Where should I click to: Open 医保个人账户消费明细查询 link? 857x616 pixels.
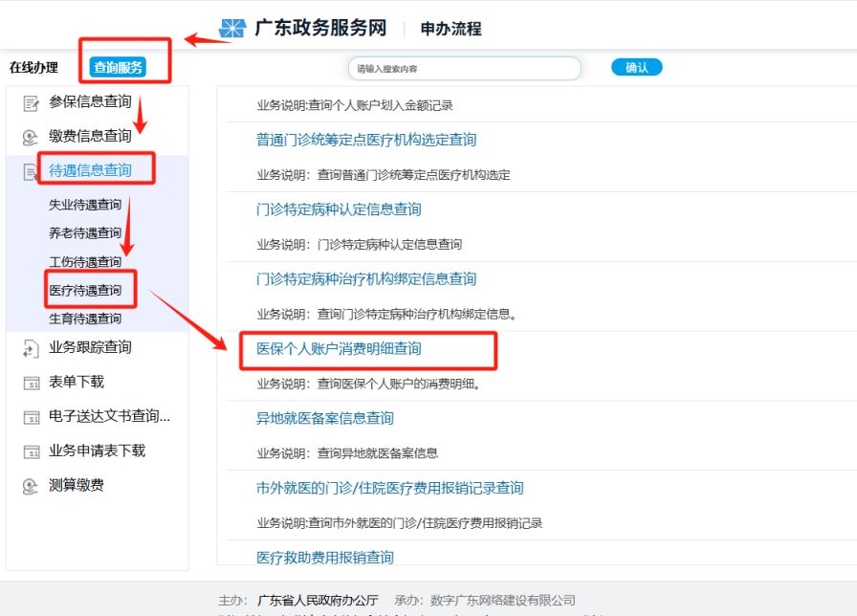point(339,349)
